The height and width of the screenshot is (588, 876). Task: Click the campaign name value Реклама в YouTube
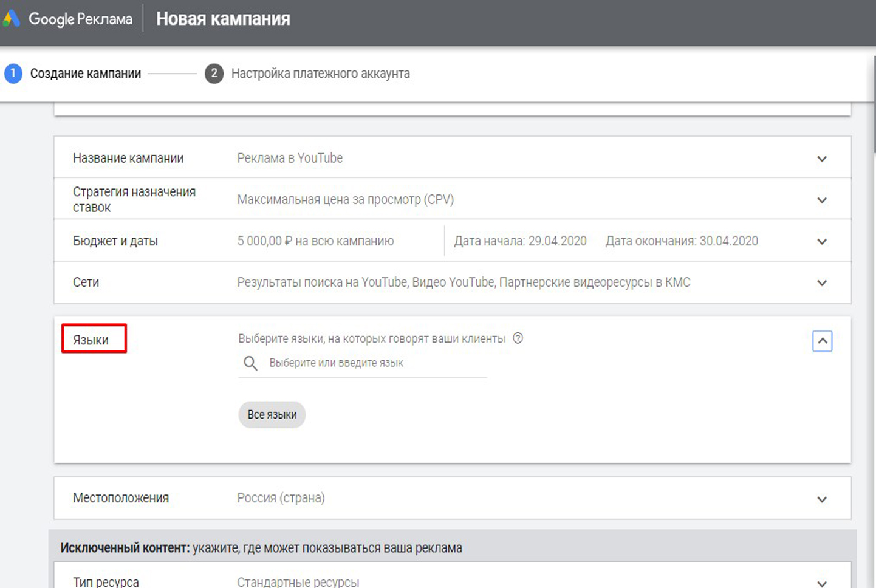(290, 158)
